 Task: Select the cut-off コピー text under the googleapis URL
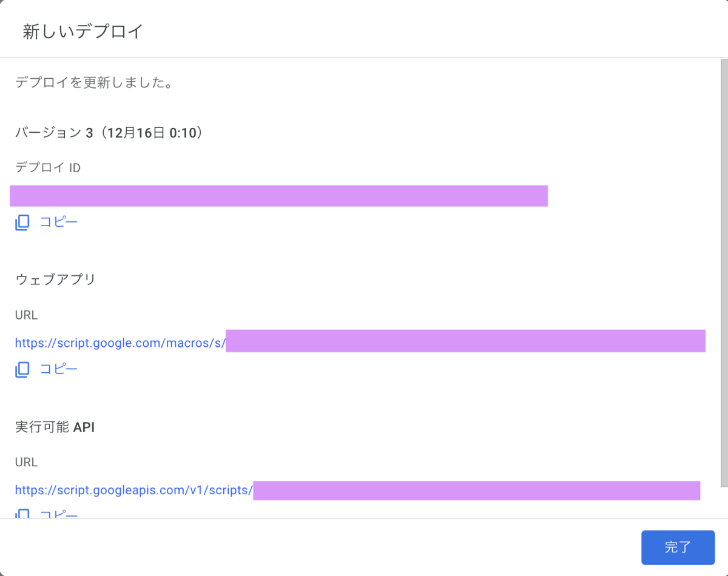(x=59, y=514)
